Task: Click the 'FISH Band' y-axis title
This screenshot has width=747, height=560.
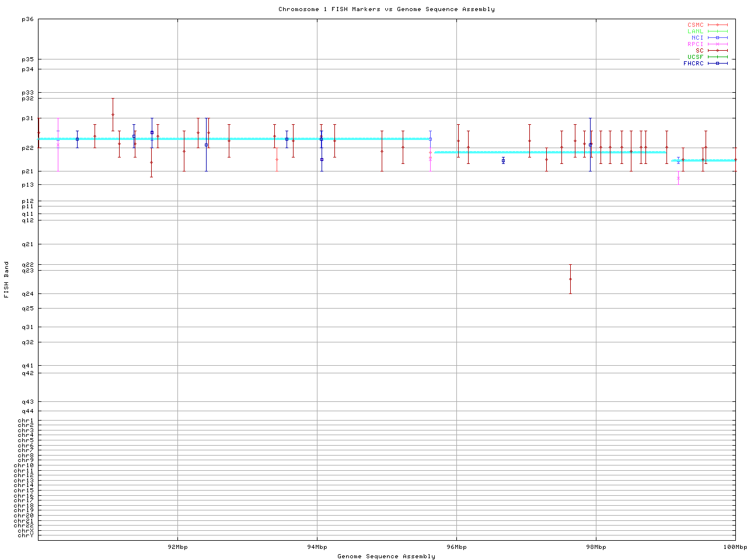Action: point(7,279)
